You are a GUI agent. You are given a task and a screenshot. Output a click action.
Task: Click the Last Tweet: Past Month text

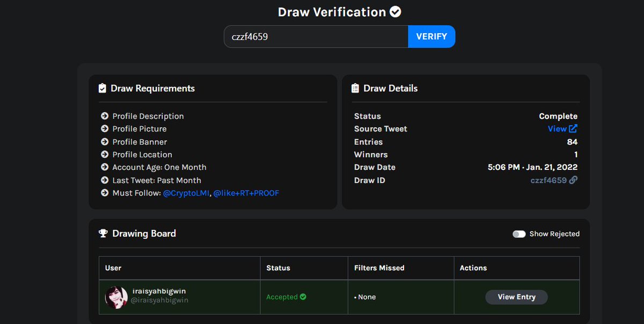tap(157, 181)
